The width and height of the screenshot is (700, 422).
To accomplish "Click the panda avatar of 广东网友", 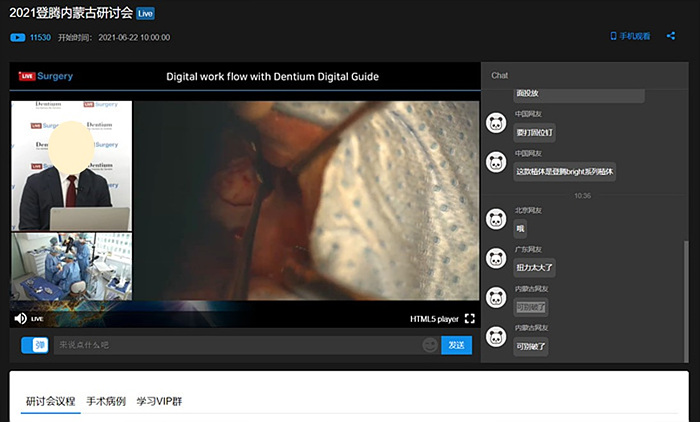I will (496, 258).
